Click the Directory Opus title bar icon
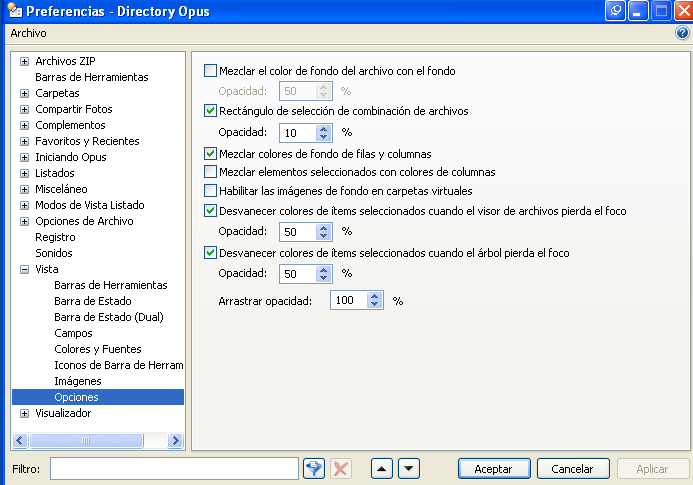Screen dimensions: 693x485 click(15, 11)
